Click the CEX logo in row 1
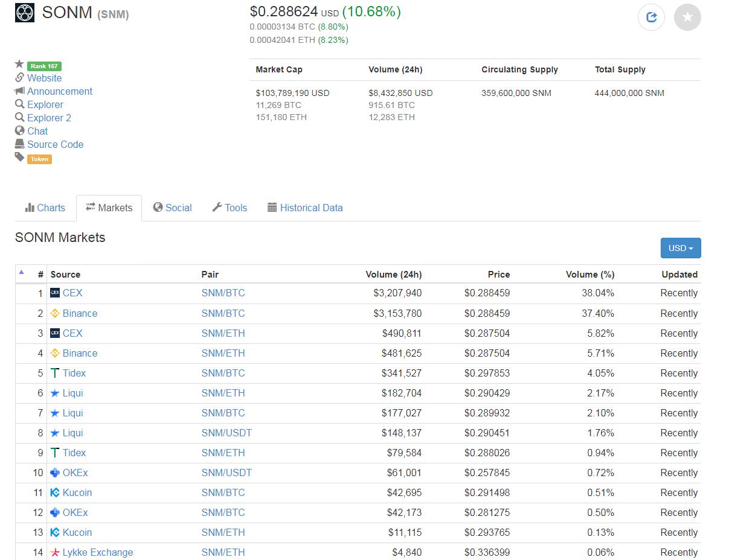732x560 pixels. click(55, 293)
